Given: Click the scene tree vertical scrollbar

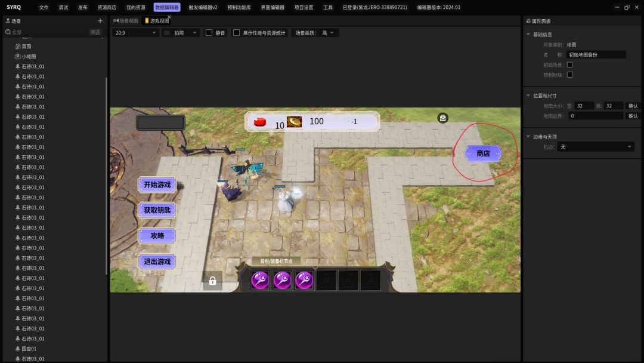Looking at the screenshot, I should pyautogui.click(x=106, y=176).
